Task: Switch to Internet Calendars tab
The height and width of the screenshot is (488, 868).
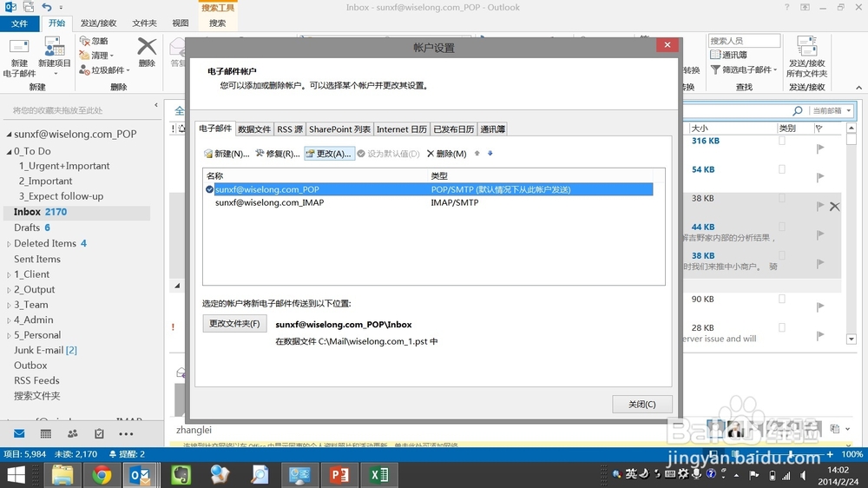Action: (401, 129)
